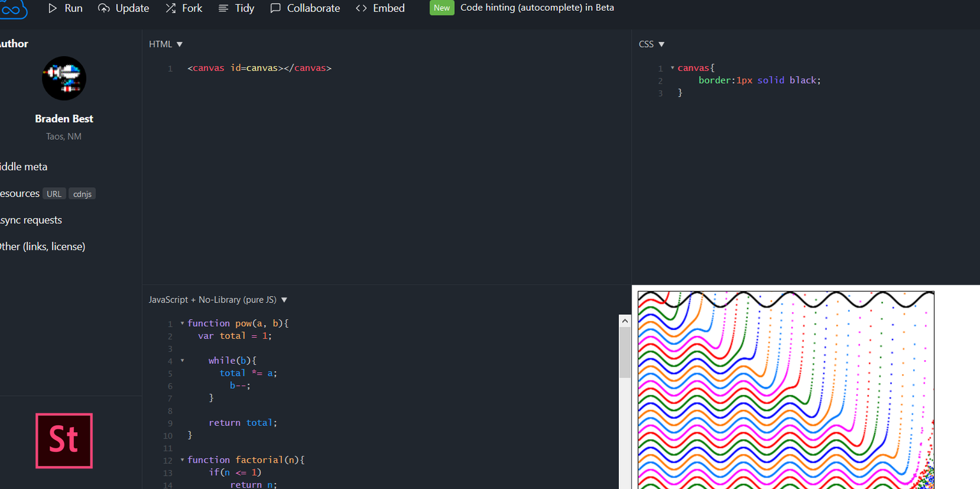
Task: Click the return total code line
Action: pos(243,423)
